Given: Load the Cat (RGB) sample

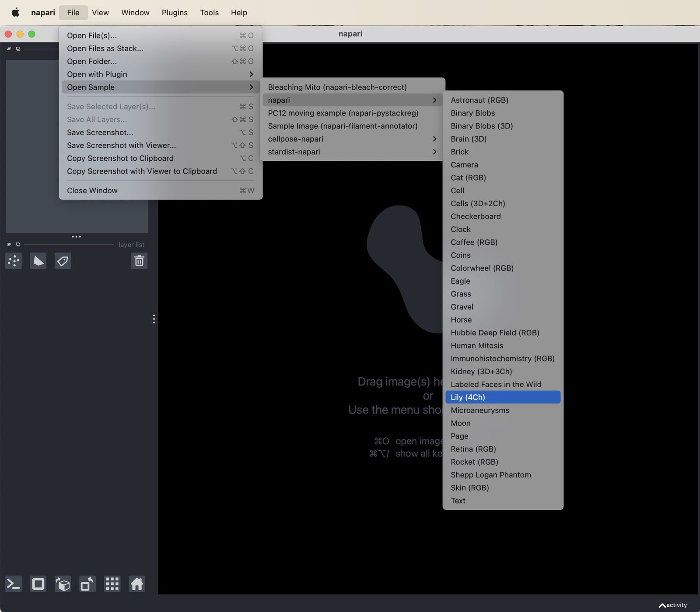Looking at the screenshot, I should point(503,177).
